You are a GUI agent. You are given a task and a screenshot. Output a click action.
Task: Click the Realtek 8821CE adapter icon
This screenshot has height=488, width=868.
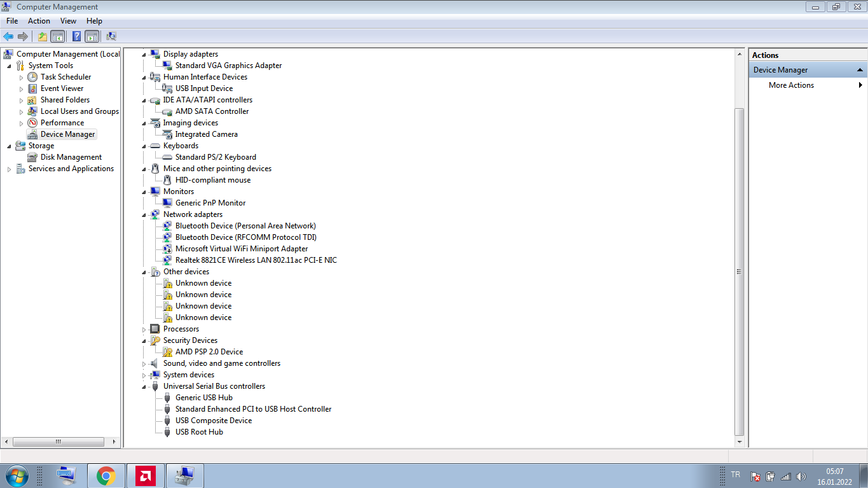[167, 260]
